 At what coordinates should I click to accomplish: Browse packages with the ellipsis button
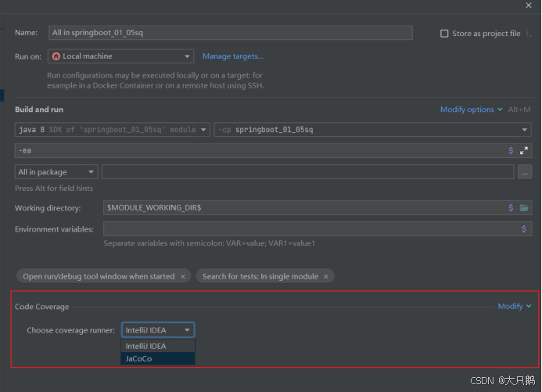tap(525, 172)
